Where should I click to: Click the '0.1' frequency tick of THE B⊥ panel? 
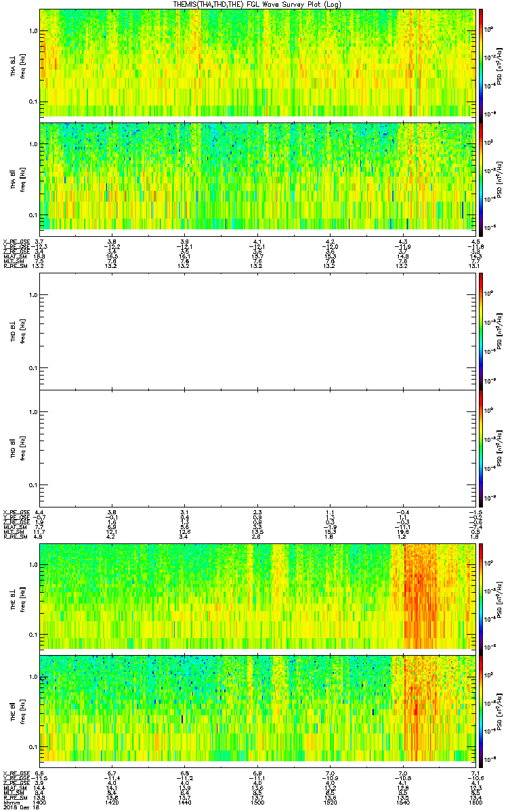(x=33, y=635)
